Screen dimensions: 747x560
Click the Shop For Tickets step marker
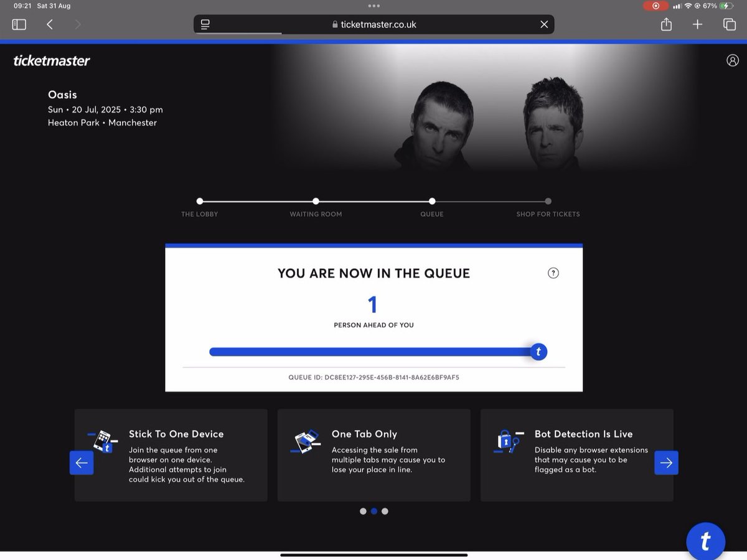point(548,201)
